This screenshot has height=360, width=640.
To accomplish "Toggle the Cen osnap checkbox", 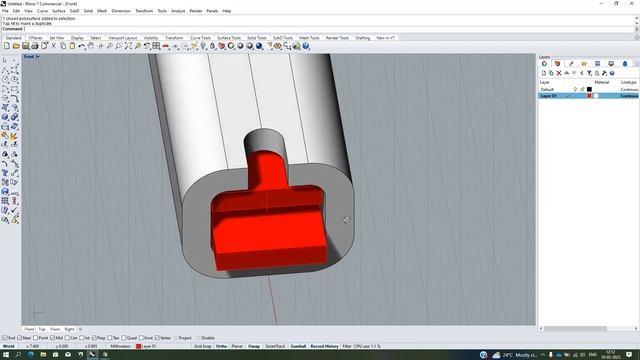I will tap(67, 338).
